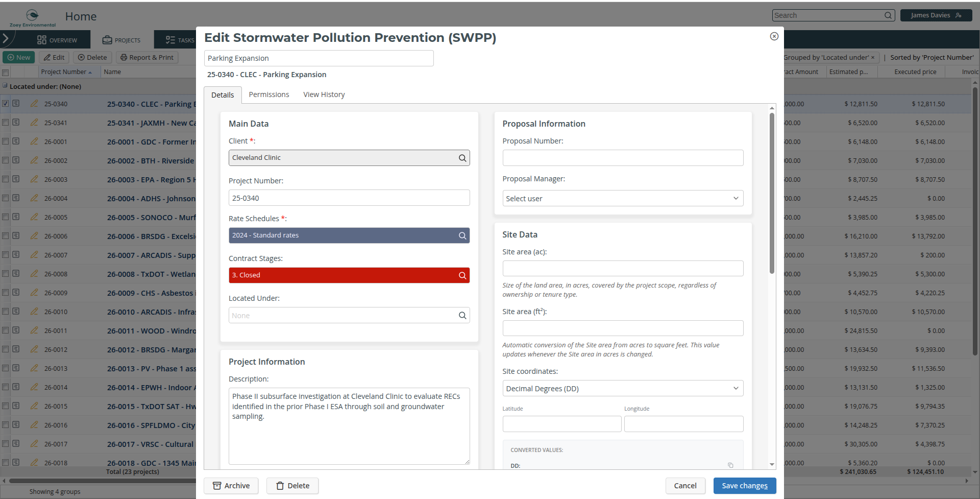Select the checkbox for row 26-0012

click(x=6, y=349)
